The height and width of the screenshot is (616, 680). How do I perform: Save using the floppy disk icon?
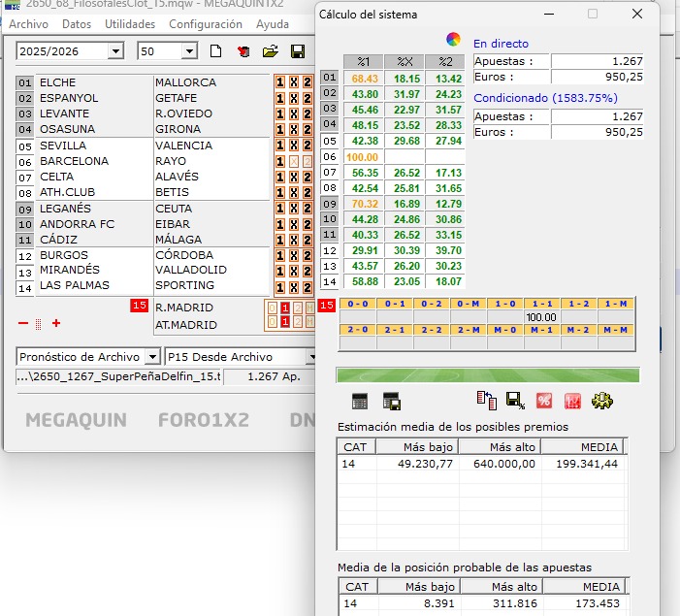[x=298, y=51]
